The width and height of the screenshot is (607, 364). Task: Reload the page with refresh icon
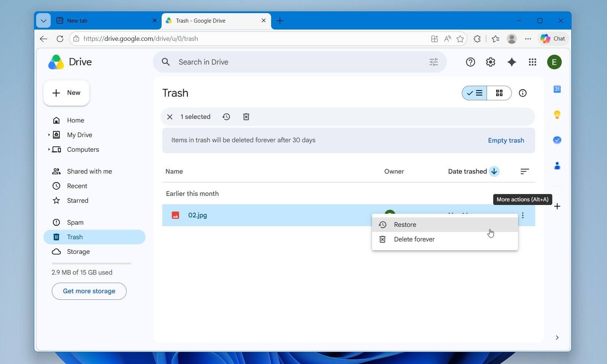[60, 39]
